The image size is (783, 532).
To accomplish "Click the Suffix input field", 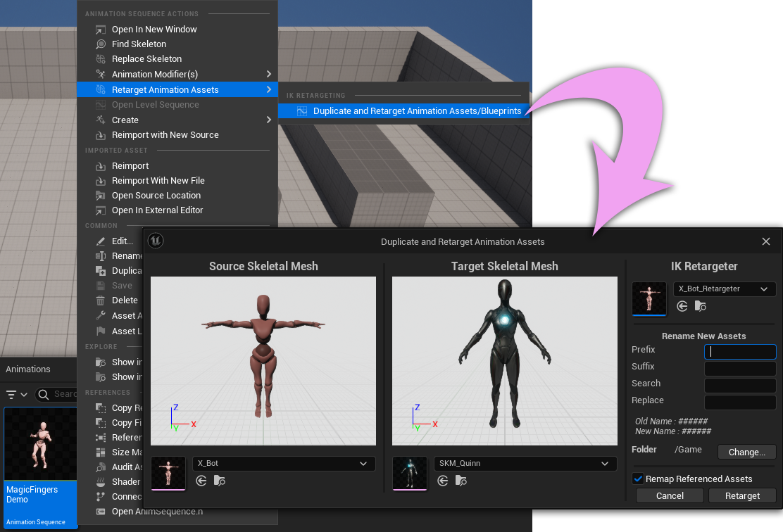I will pyautogui.click(x=740, y=368).
